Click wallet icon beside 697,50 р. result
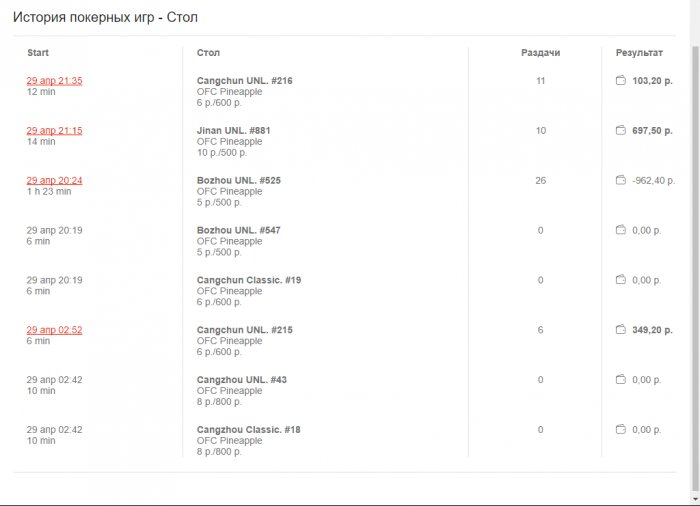This screenshot has height=506, width=700. 621,131
